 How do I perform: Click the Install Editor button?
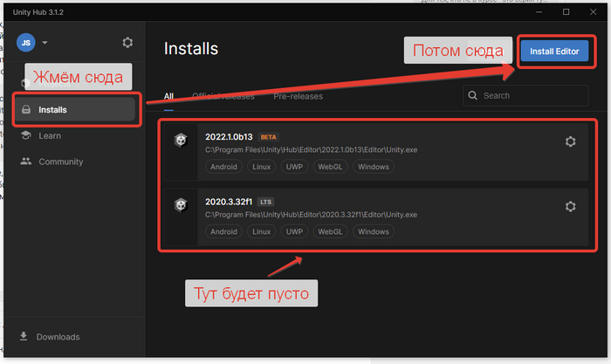point(554,51)
